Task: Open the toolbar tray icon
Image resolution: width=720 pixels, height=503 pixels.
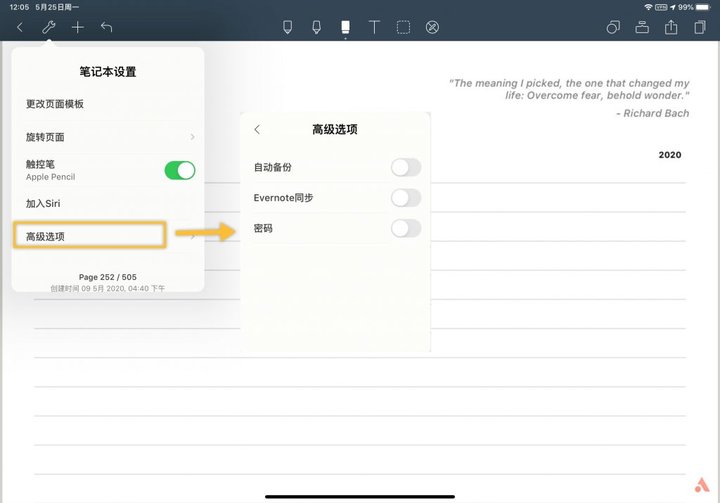Action: click(x=642, y=27)
